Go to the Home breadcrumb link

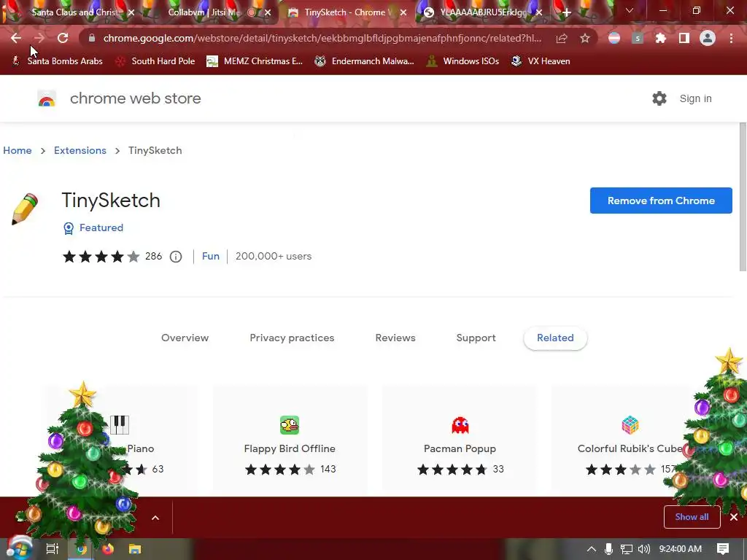pos(18,150)
